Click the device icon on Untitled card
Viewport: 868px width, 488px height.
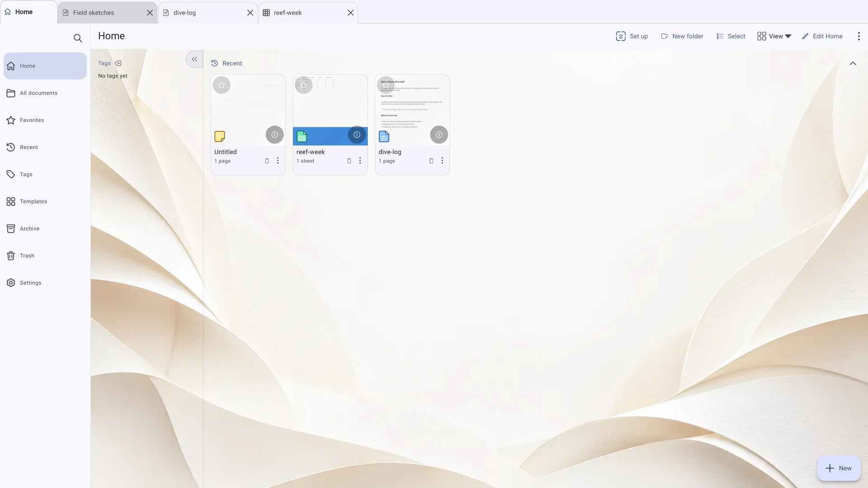click(267, 161)
